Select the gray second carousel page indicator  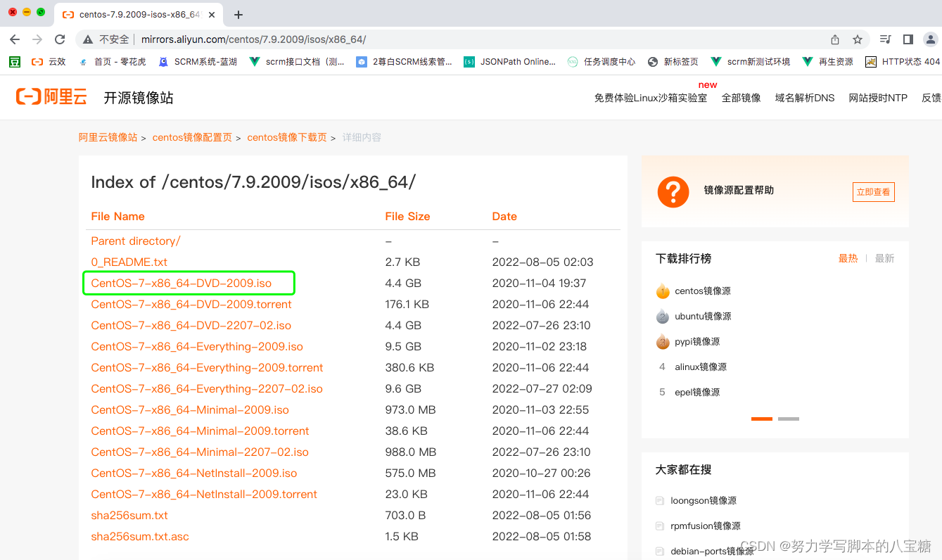(789, 419)
